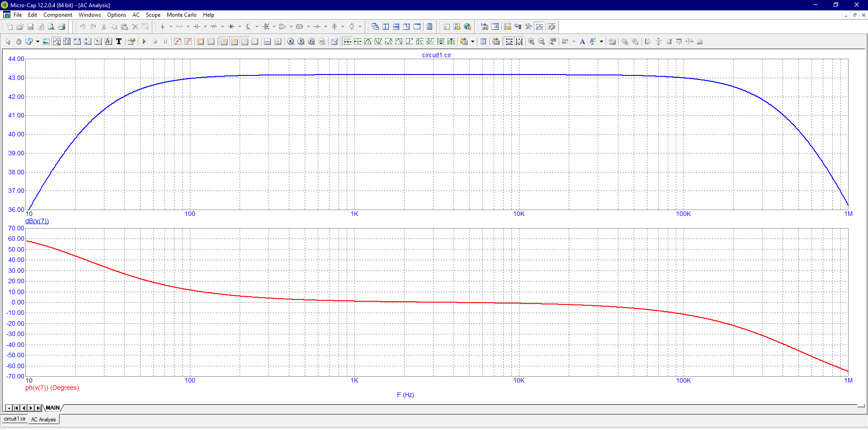This screenshot has height=430, width=868.
Task: Click the Go To Y icon
Action: pos(301,42)
